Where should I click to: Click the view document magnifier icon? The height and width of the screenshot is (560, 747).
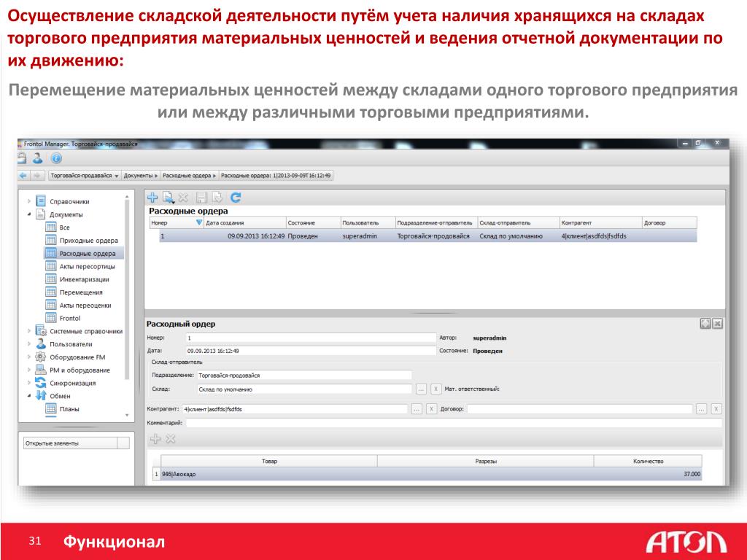click(169, 197)
